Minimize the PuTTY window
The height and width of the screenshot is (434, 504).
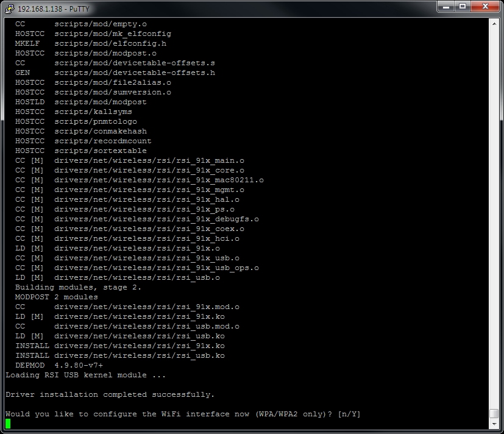(446, 7)
